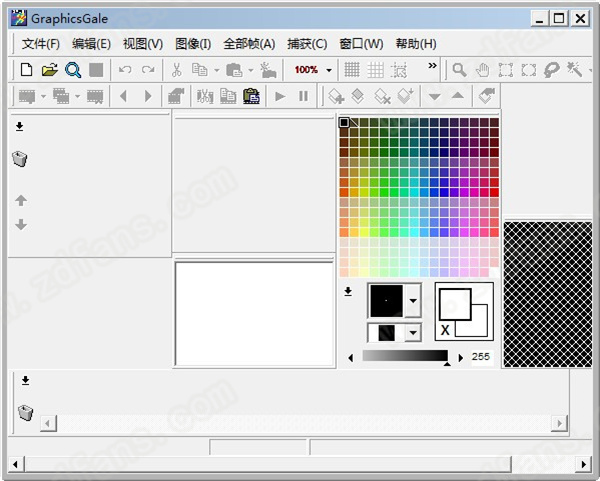Select the black swatch in palette corner

(344, 122)
